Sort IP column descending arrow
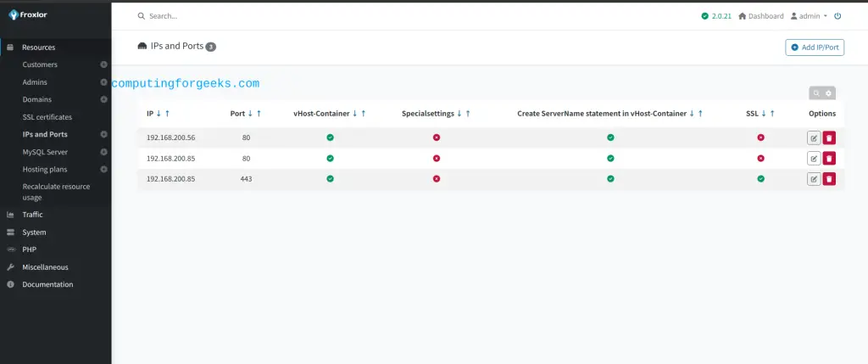 click(x=159, y=113)
